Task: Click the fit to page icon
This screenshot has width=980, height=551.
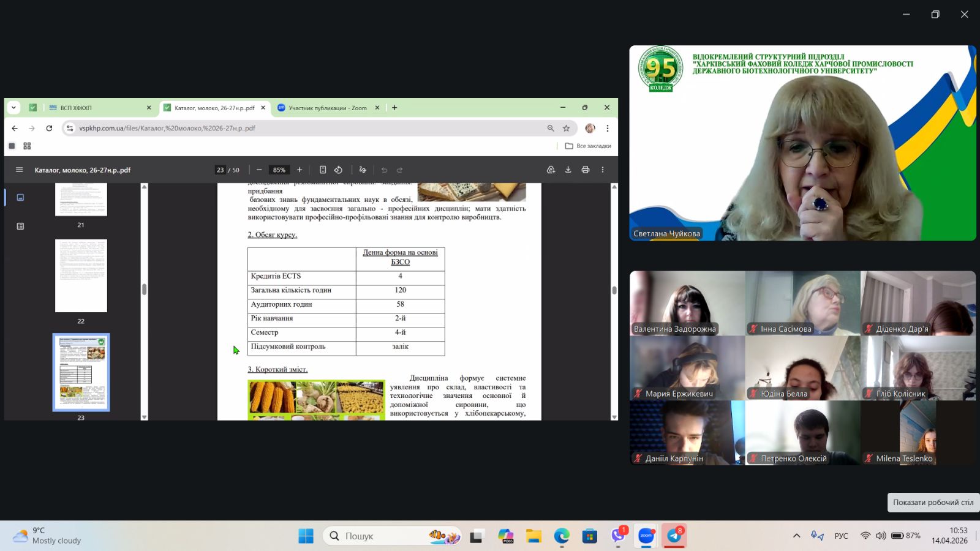Action: point(323,170)
